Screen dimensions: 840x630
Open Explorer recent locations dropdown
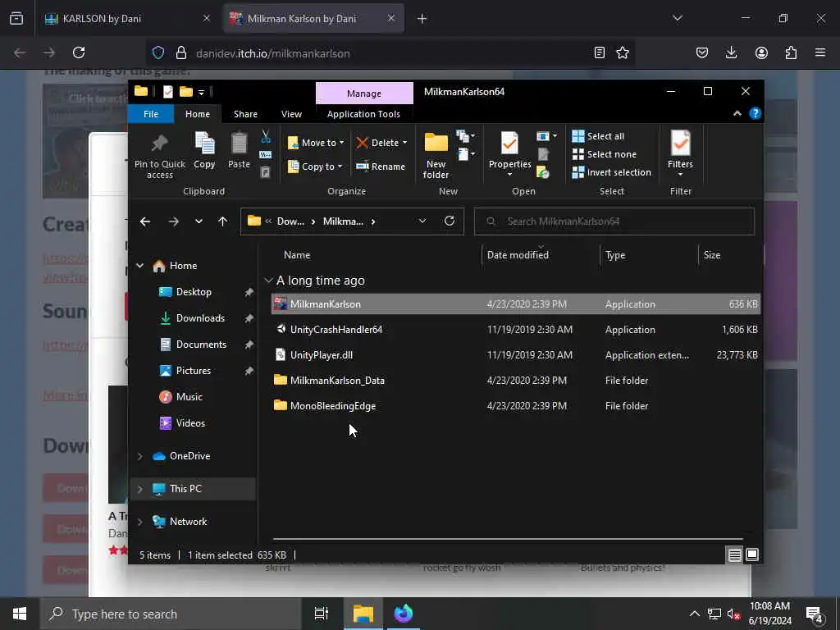coord(199,221)
